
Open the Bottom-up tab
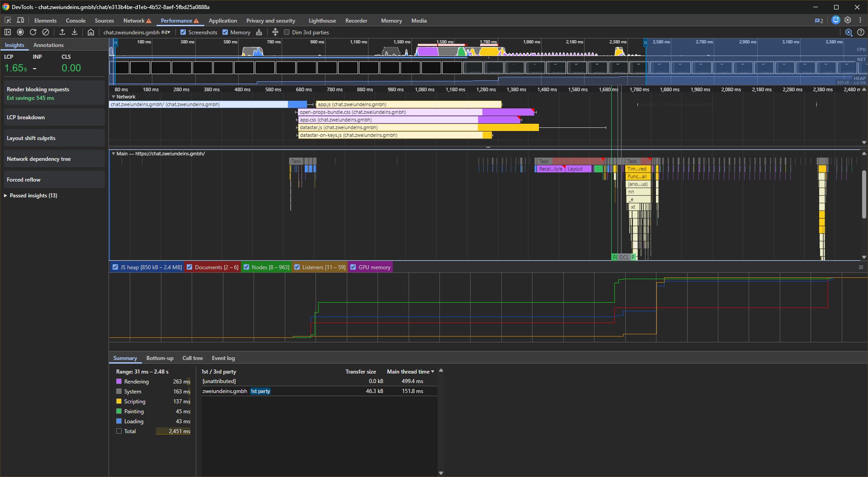pyautogui.click(x=160, y=358)
